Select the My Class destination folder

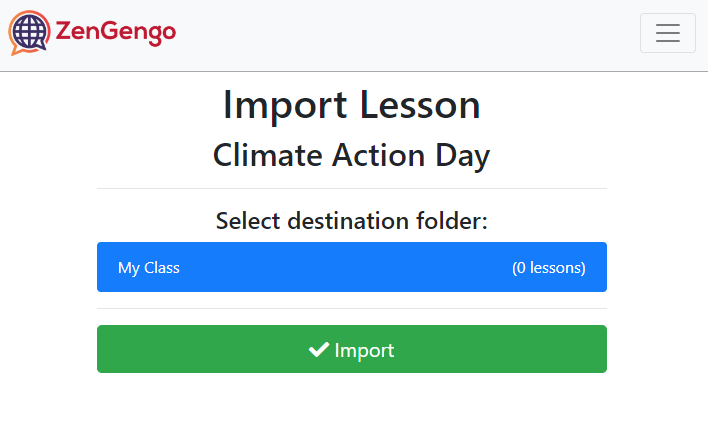(352, 267)
